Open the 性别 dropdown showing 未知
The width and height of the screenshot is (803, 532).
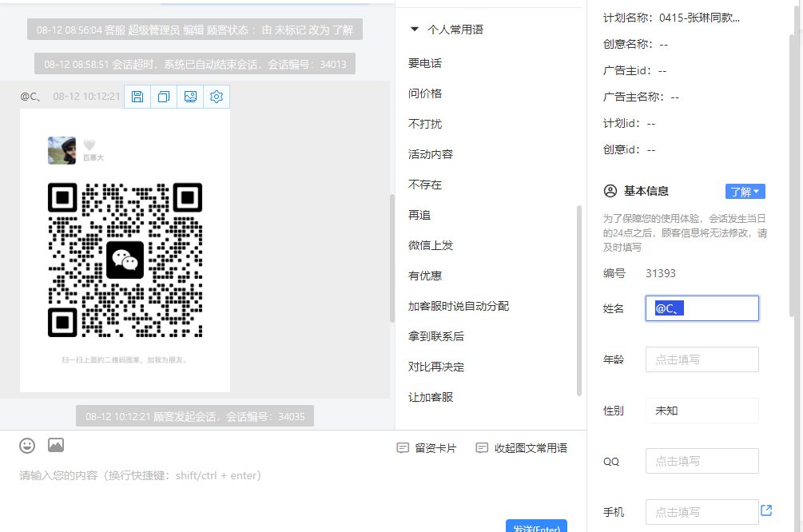tap(702, 411)
